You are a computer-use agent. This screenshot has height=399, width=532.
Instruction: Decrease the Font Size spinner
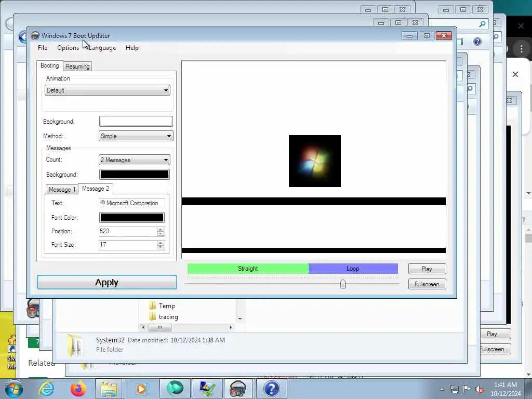click(x=161, y=247)
